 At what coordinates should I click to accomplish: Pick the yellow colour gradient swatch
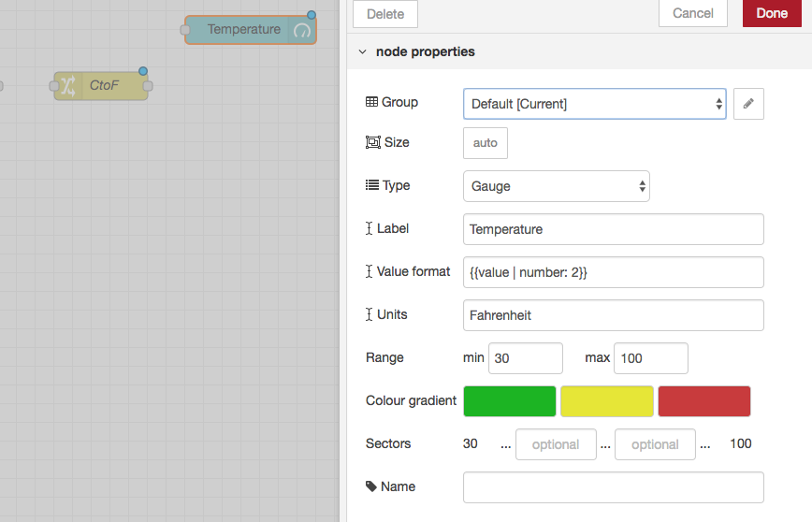coord(607,401)
